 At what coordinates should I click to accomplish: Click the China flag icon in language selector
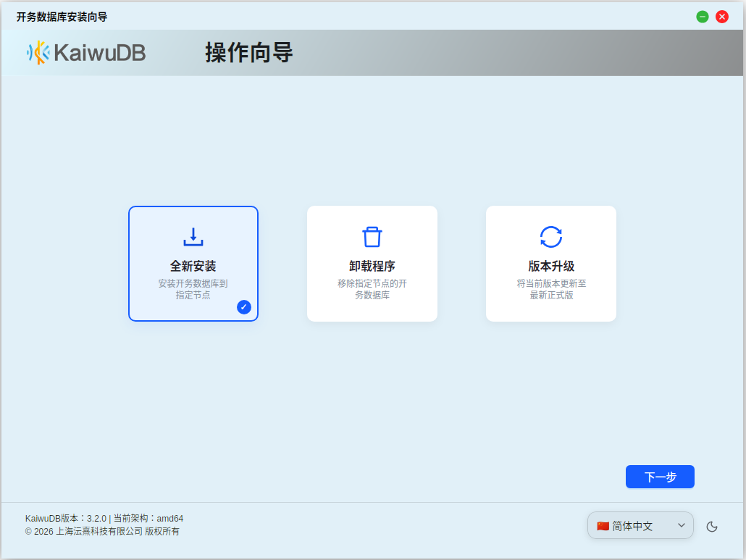pyautogui.click(x=603, y=526)
